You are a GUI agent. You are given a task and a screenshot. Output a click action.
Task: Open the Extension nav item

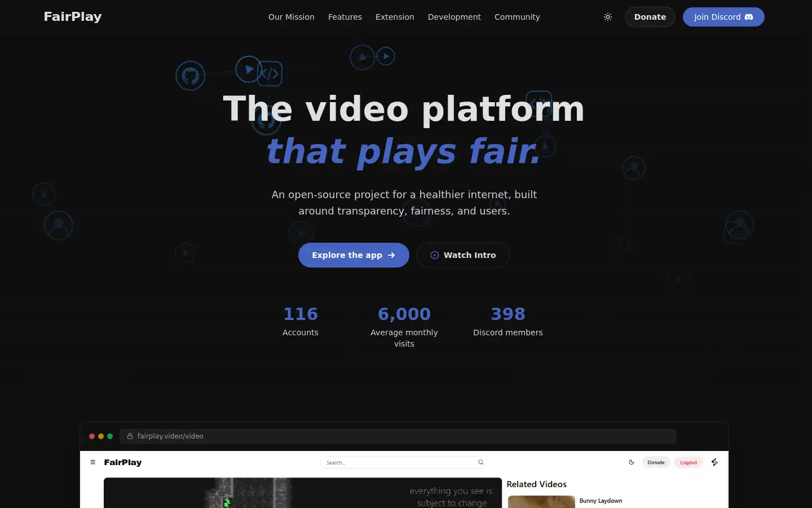tap(395, 17)
